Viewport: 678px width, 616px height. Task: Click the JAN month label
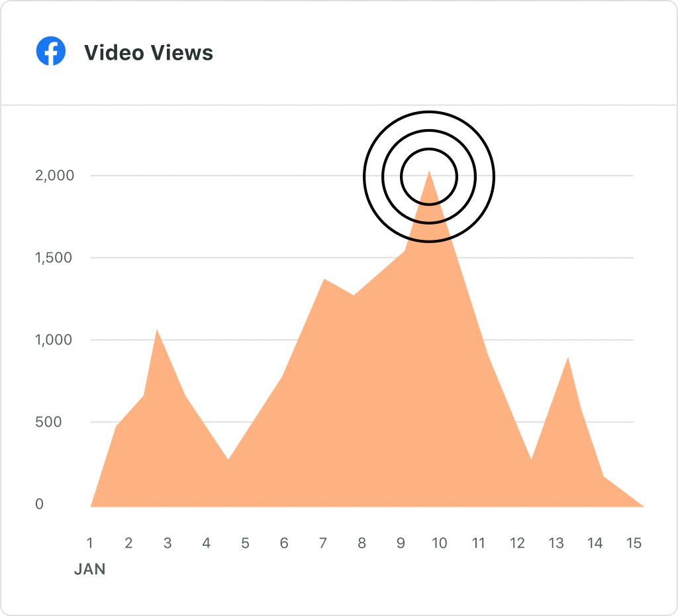click(x=90, y=568)
